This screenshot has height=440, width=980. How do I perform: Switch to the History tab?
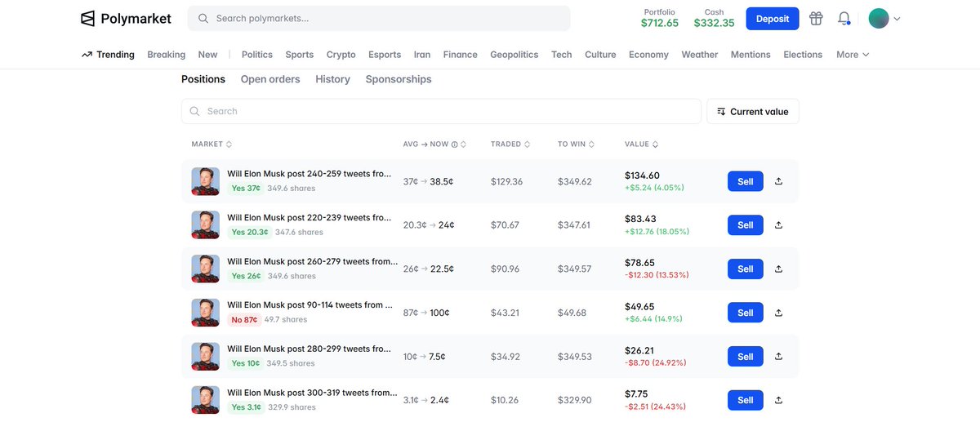coord(332,79)
